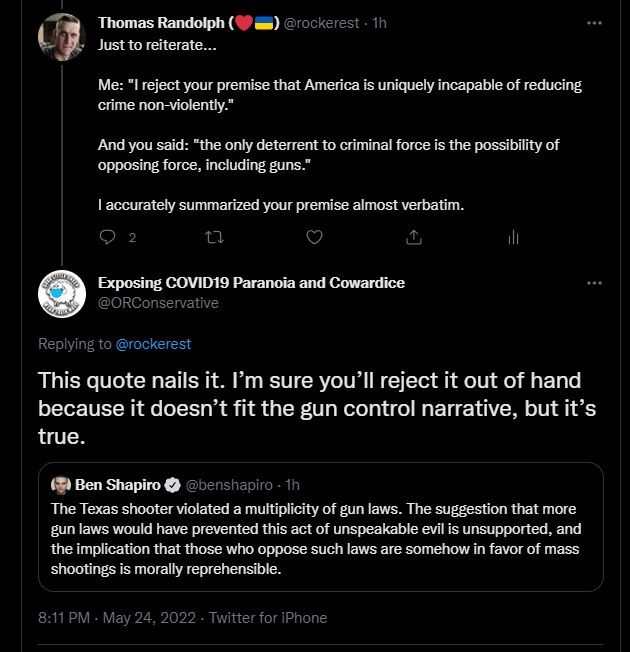Click the Twitter for iPhone source label
Image resolution: width=630 pixels, height=652 pixels.
tap(268, 618)
